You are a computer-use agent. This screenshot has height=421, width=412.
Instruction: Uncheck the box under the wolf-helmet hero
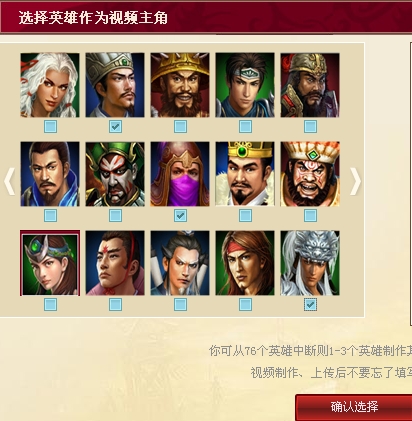tap(310, 305)
